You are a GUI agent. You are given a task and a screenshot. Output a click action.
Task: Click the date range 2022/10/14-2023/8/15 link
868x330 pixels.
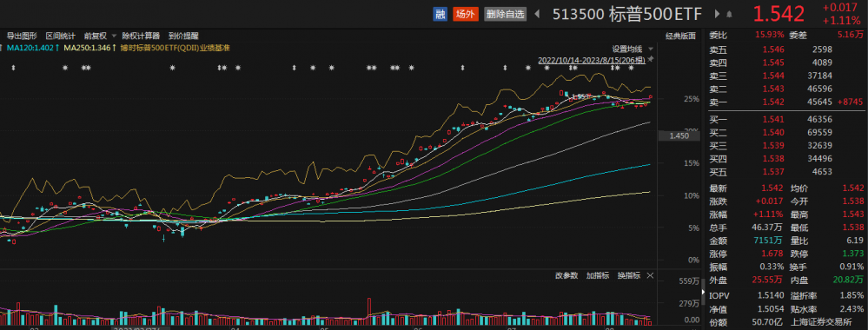591,59
